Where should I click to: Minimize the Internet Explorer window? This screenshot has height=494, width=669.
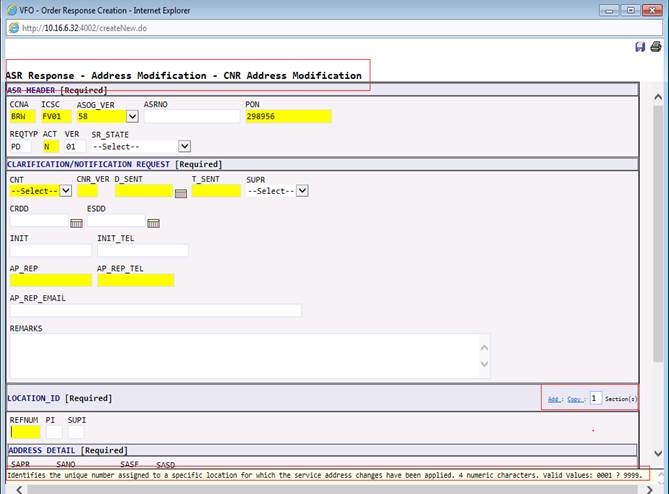(x=609, y=10)
